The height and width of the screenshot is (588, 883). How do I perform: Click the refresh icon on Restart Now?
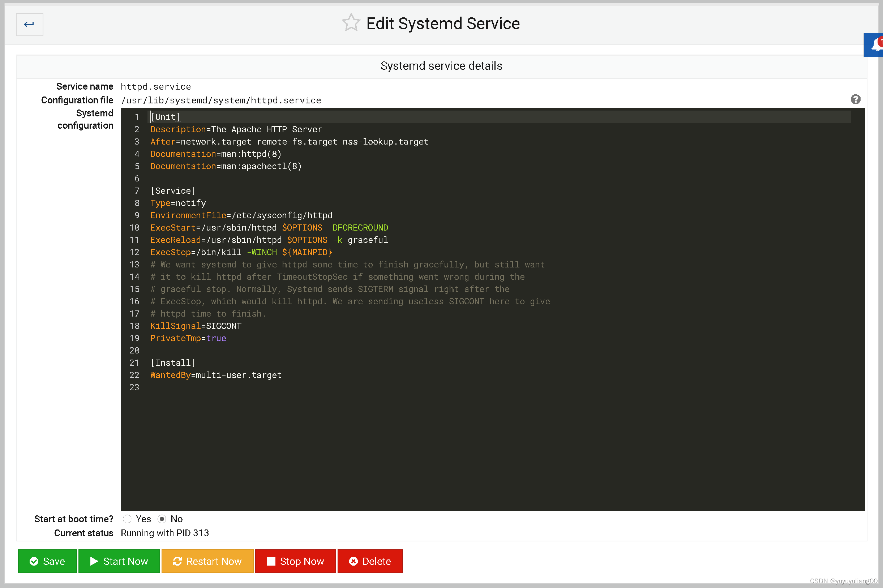177,561
